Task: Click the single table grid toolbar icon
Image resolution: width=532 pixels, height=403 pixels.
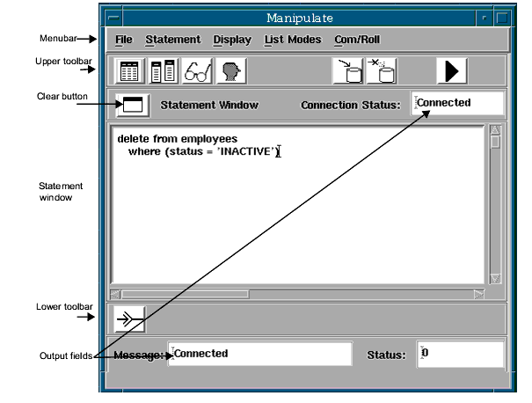Action: pyautogui.click(x=130, y=71)
